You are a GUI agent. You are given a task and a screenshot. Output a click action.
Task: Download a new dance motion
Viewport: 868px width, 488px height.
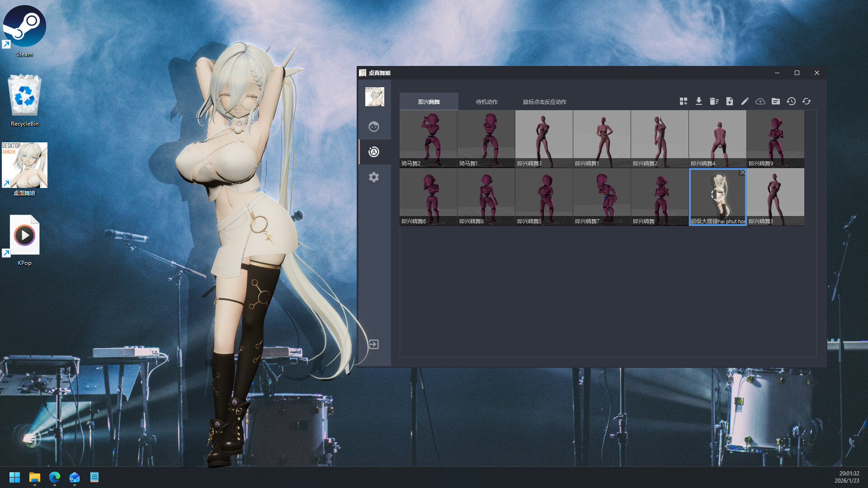click(699, 101)
